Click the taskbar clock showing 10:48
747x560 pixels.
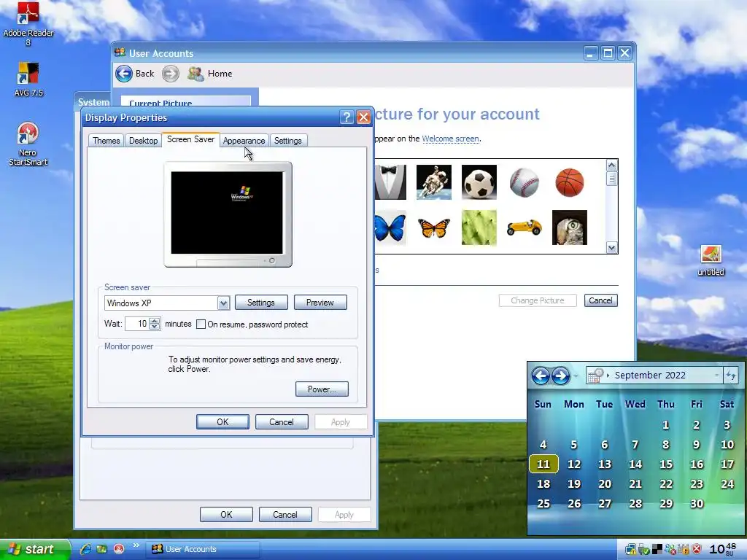point(723,550)
